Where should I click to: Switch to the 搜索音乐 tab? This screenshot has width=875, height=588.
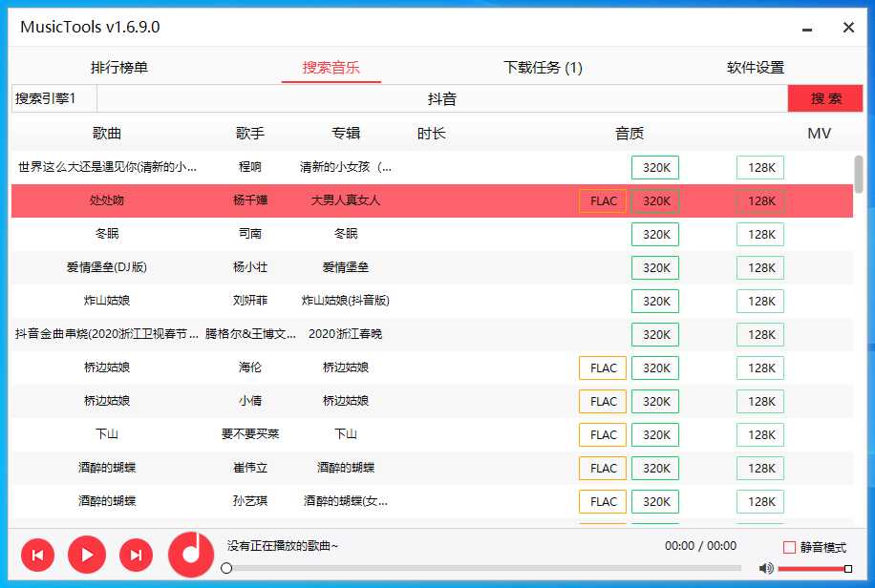(x=331, y=68)
